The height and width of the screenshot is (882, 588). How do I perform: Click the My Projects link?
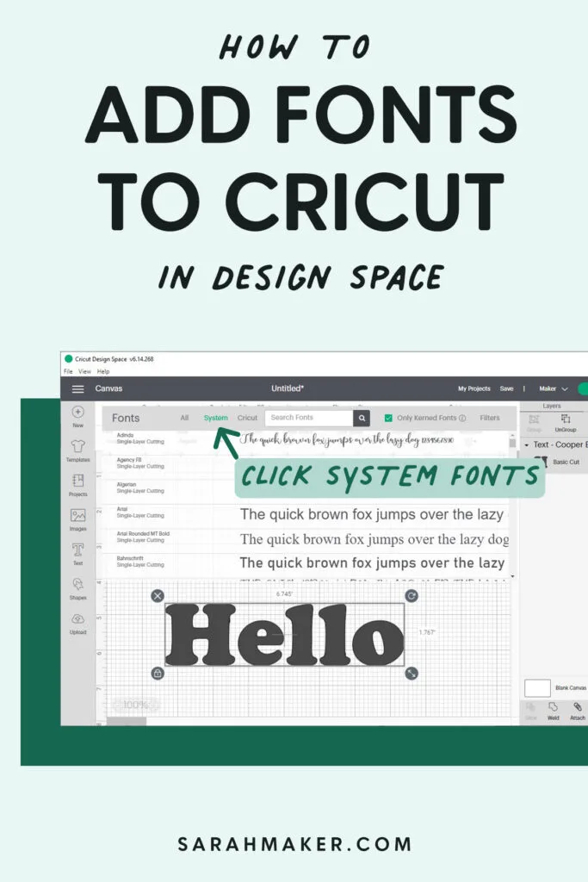click(473, 388)
